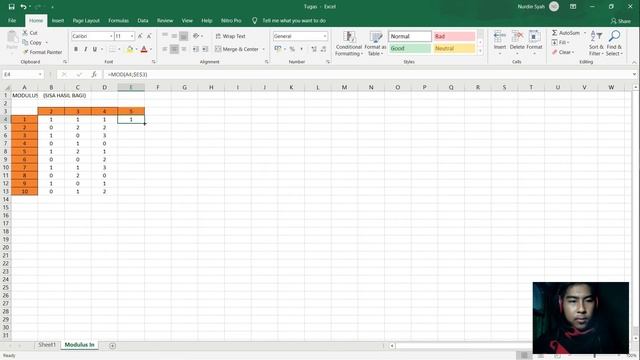Toggle Bottom Align for the cell
Image resolution: width=640 pixels, height=360 pixels.
pyautogui.click(x=184, y=36)
